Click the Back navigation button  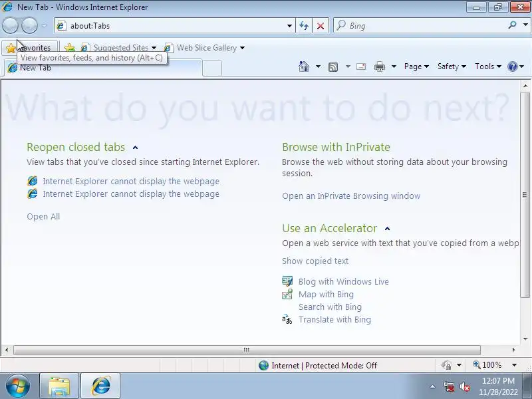(10, 25)
